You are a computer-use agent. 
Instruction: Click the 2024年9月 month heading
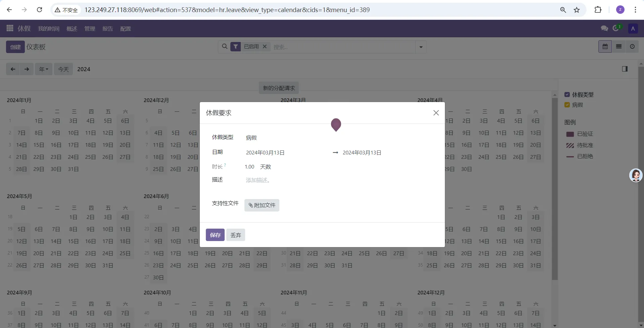point(19,293)
